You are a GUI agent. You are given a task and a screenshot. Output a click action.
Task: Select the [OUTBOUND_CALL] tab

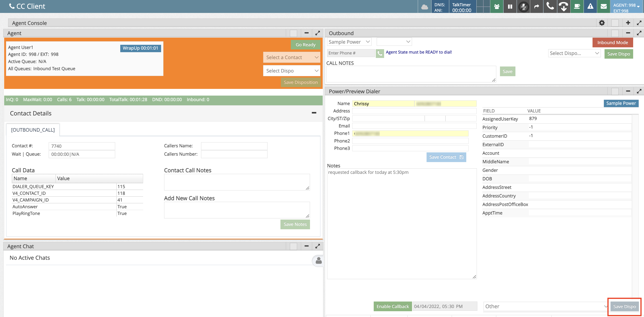tap(33, 130)
